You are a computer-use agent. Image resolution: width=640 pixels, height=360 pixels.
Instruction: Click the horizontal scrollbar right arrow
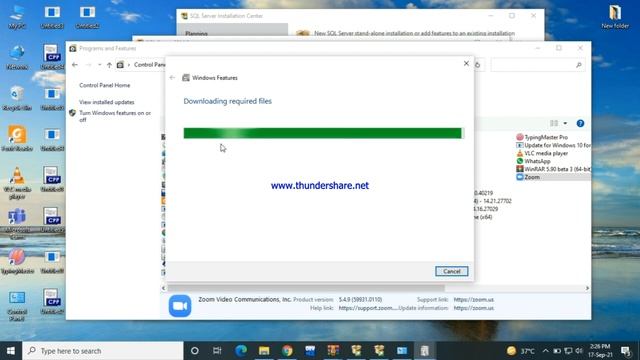587,288
